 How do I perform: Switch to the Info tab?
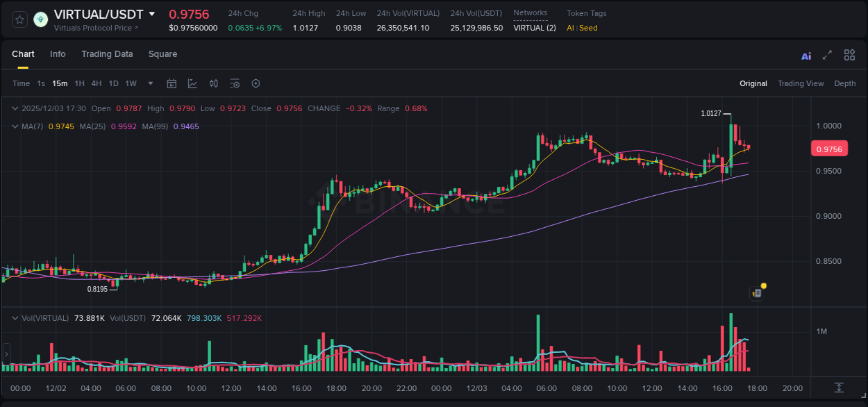pos(58,53)
